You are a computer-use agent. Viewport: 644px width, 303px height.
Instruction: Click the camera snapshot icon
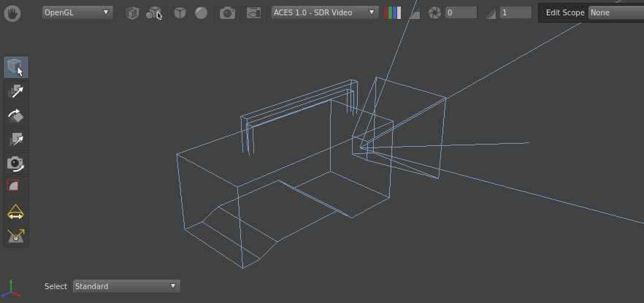[x=228, y=12]
